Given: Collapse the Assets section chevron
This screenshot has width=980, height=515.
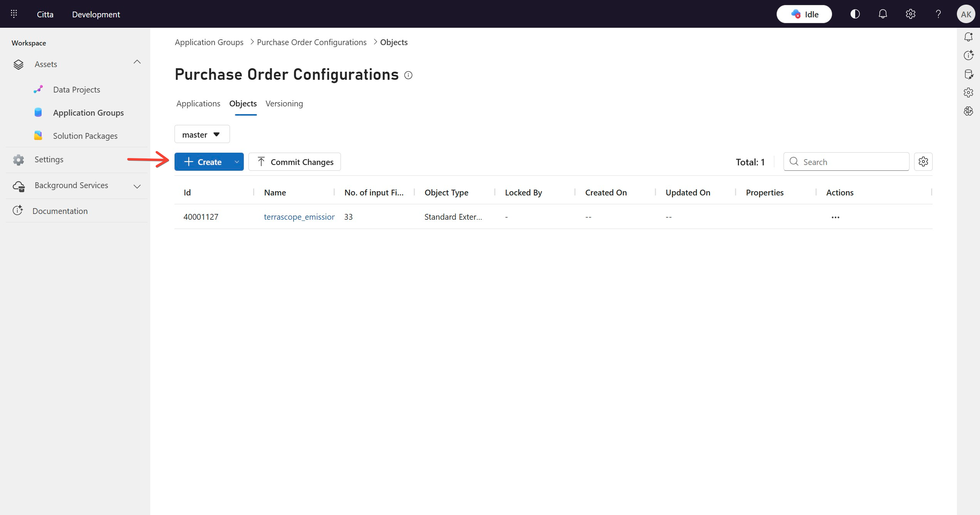Looking at the screenshot, I should tap(137, 62).
